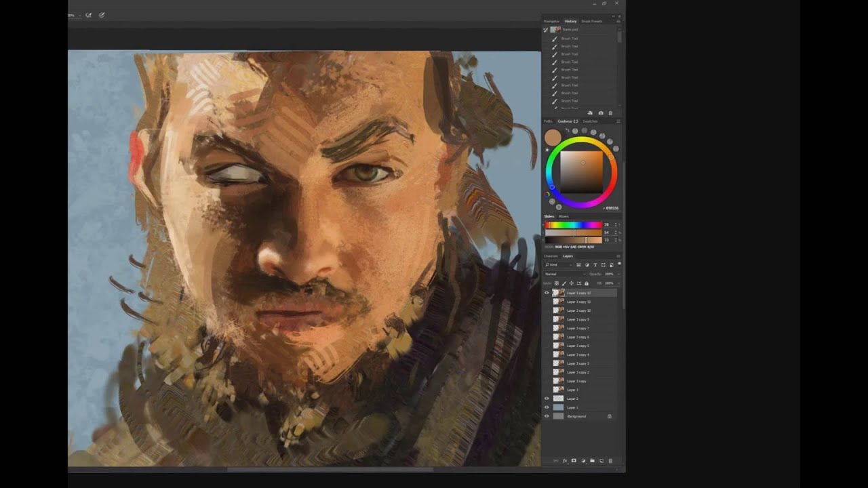Lock transparent pixels in Layers panel
The width and height of the screenshot is (868, 488).
point(557,283)
